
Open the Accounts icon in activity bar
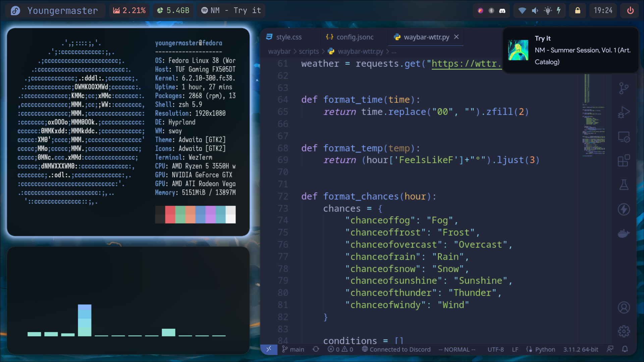[624, 307]
